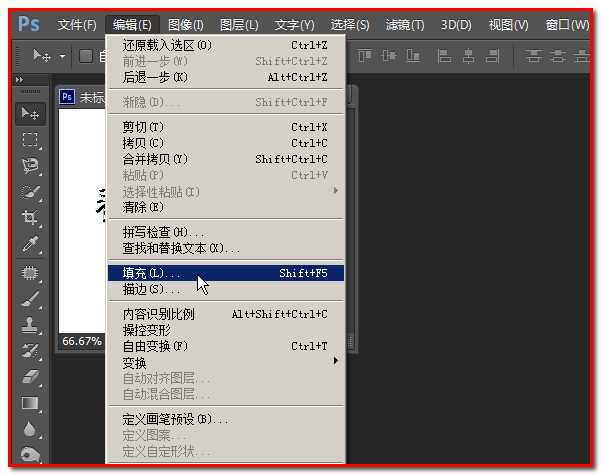Click the align right edges icon
Viewport: 601px width, 475px height.
493,56
